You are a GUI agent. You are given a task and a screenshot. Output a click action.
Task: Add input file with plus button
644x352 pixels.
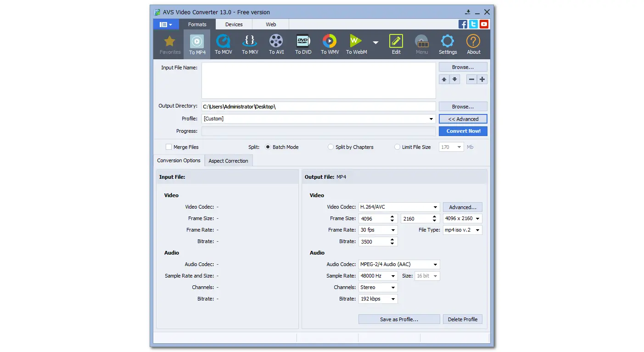[x=482, y=79]
